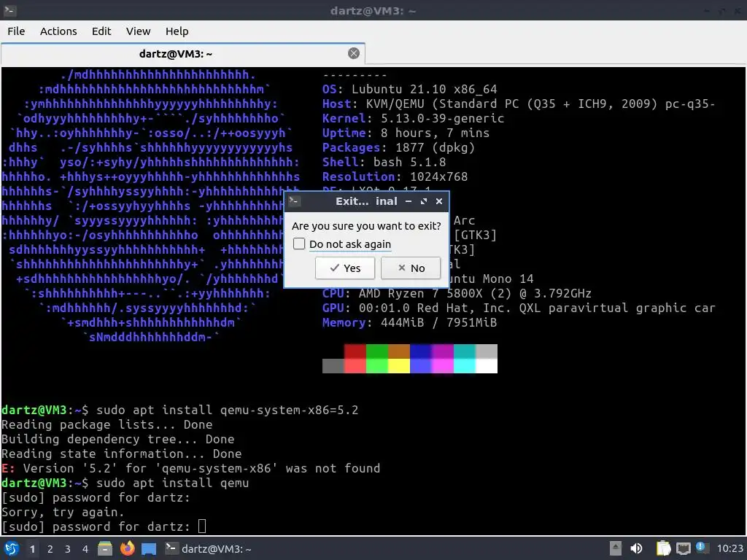Click the volume speaker tray icon
Viewport: 747px width, 560px height.
[x=636, y=548]
